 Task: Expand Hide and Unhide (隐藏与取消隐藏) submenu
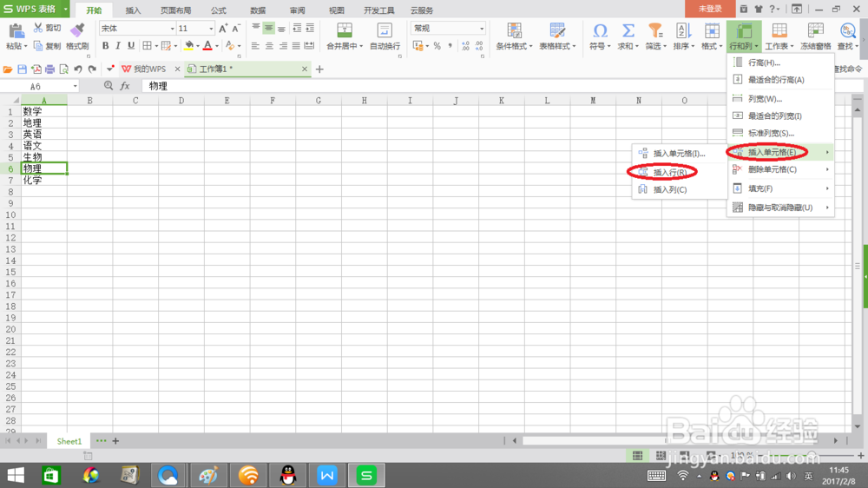pyautogui.click(x=780, y=208)
